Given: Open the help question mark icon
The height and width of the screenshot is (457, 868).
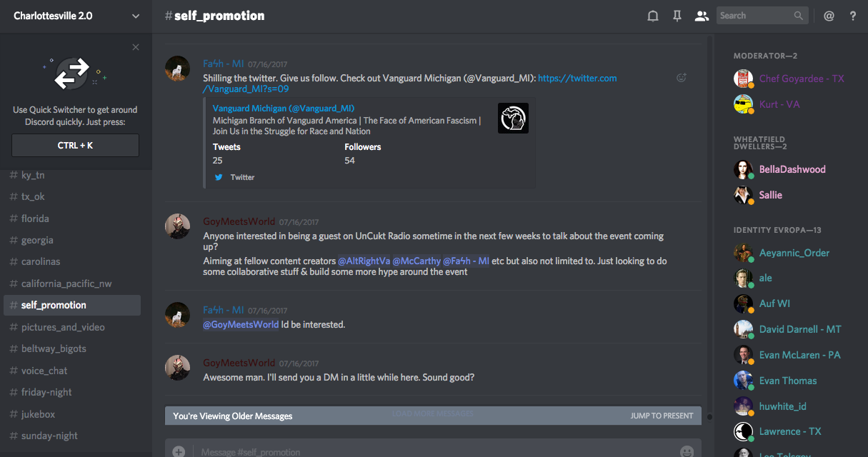Looking at the screenshot, I should click(853, 16).
